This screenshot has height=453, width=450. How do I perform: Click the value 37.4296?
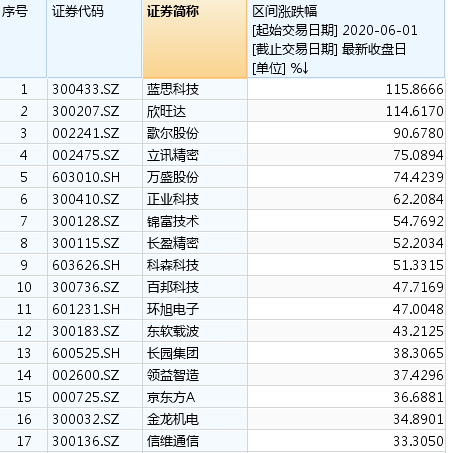click(418, 375)
